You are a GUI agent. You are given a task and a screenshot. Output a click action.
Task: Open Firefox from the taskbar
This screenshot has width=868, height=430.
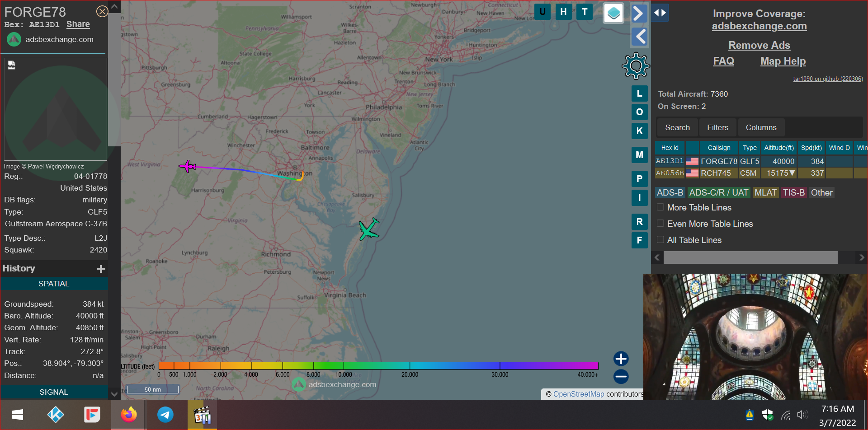(129, 415)
